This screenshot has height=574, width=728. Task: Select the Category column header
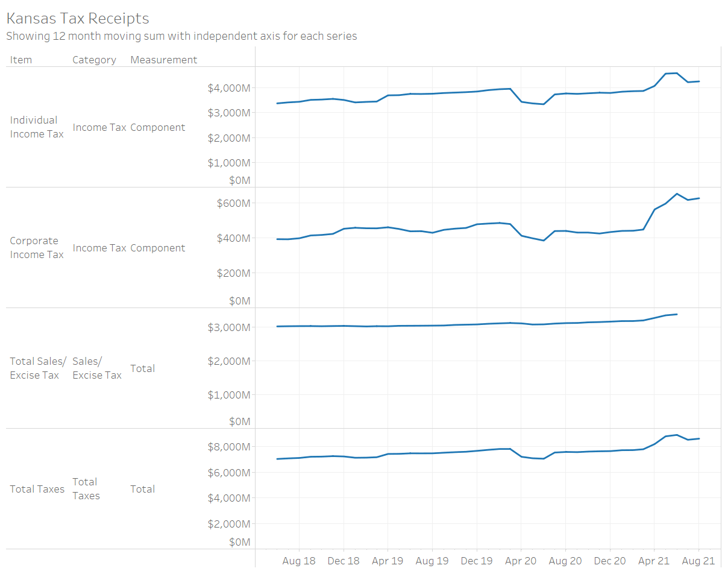click(94, 60)
